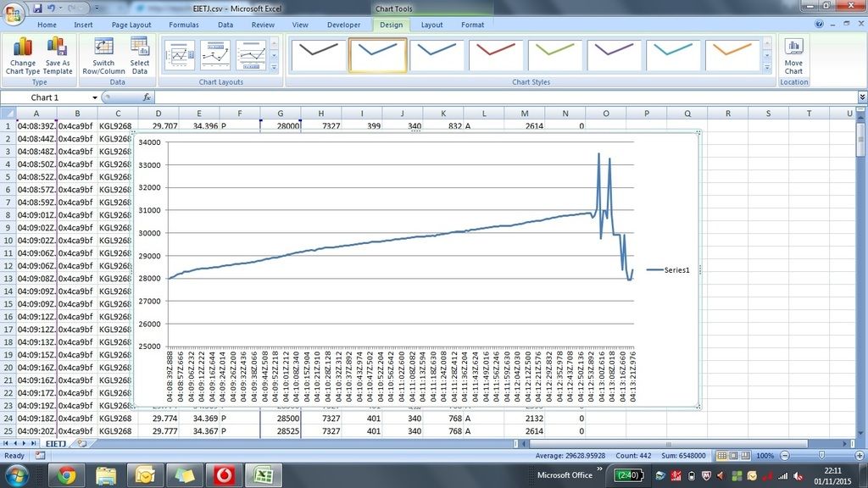The width and height of the screenshot is (868, 488).
Task: Customize Quick Access Toolbar dropdown
Action: point(97,8)
